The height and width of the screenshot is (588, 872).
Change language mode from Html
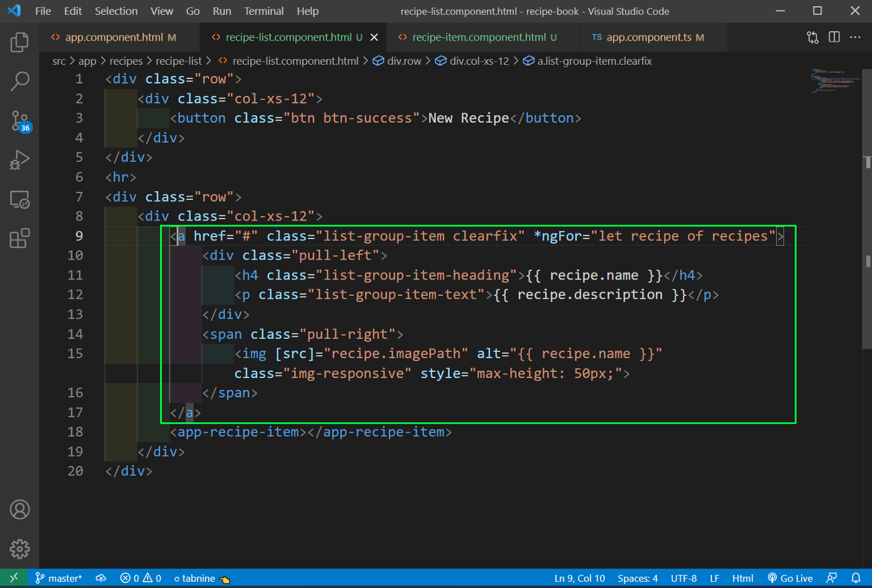pos(742,578)
